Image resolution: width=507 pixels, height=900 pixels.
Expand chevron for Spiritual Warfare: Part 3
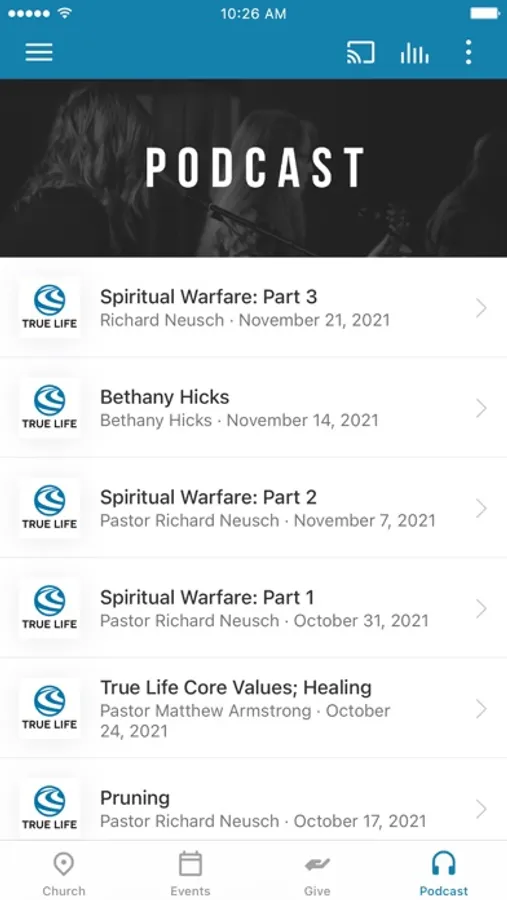point(481,308)
